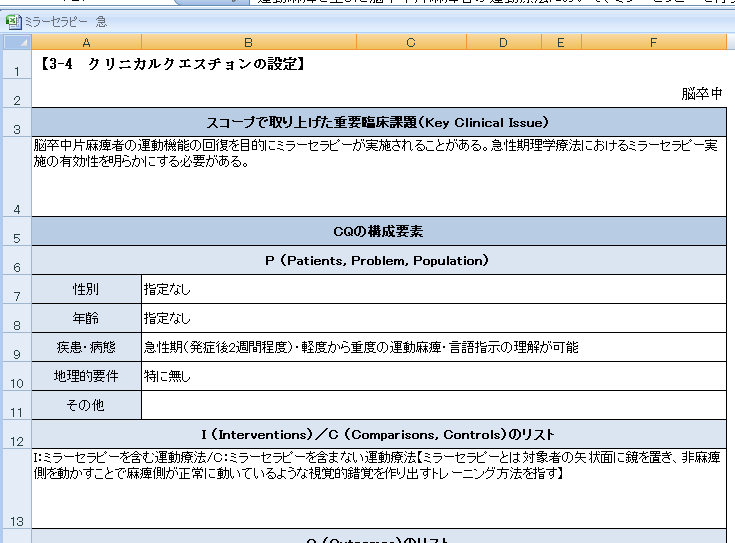Click the P (Patients, Problem, Population) heading

pyautogui.click(x=379, y=260)
